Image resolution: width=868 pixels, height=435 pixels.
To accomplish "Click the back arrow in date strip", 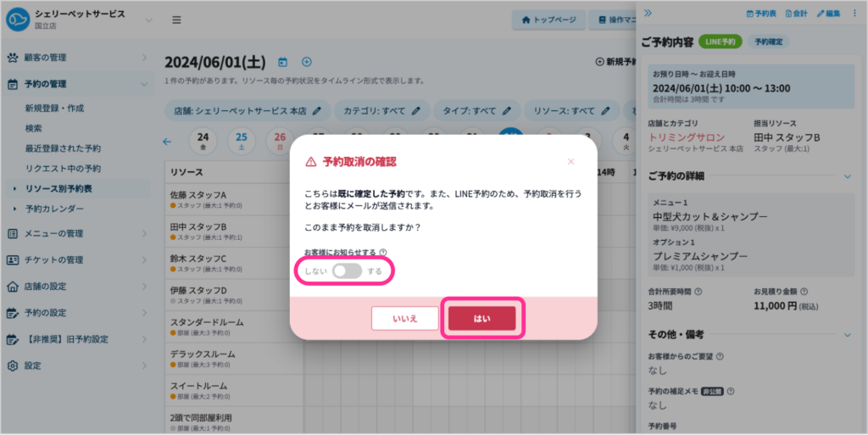I will coord(167,142).
